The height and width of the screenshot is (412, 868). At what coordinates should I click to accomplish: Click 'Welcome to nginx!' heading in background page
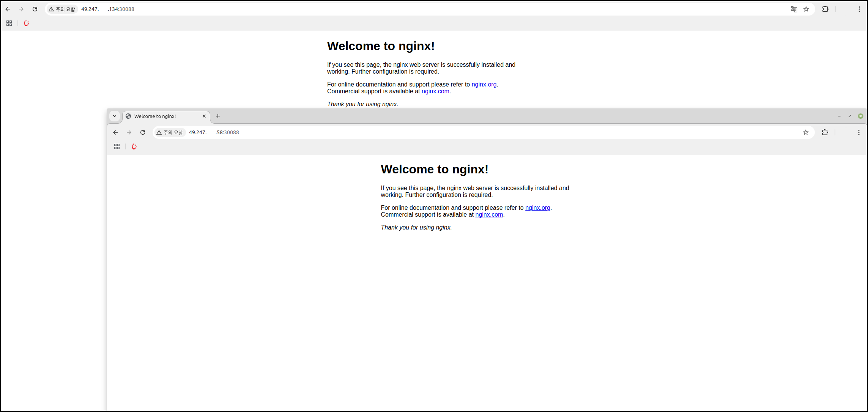pyautogui.click(x=381, y=46)
